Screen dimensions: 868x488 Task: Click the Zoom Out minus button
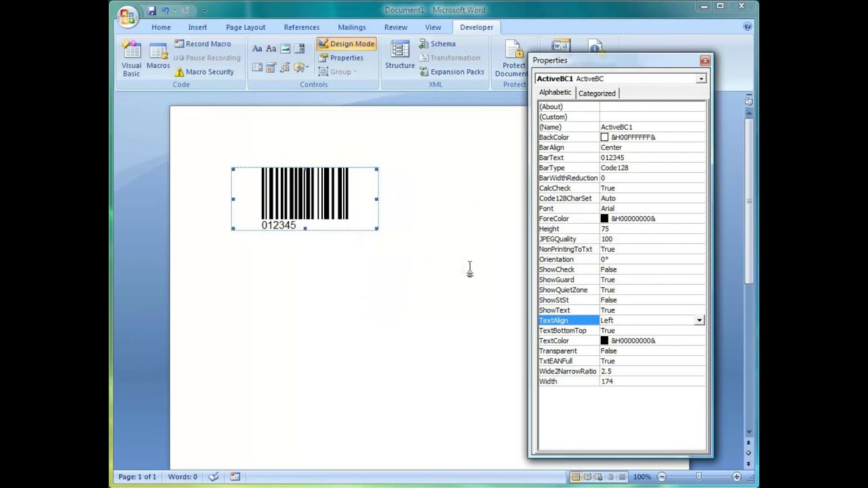click(662, 477)
